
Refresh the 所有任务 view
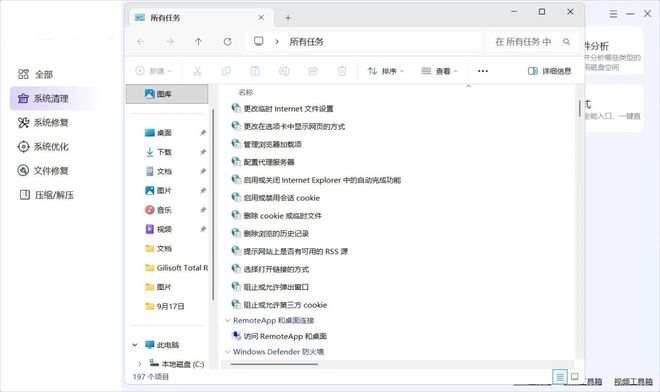click(227, 42)
